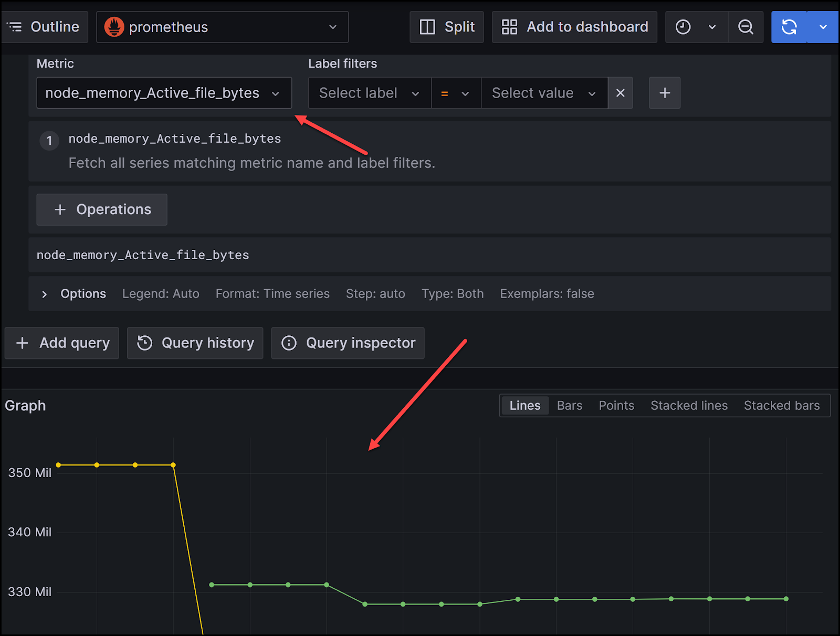Screen dimensions: 840x636
Task: Run query with the refresh button
Action: (789, 27)
